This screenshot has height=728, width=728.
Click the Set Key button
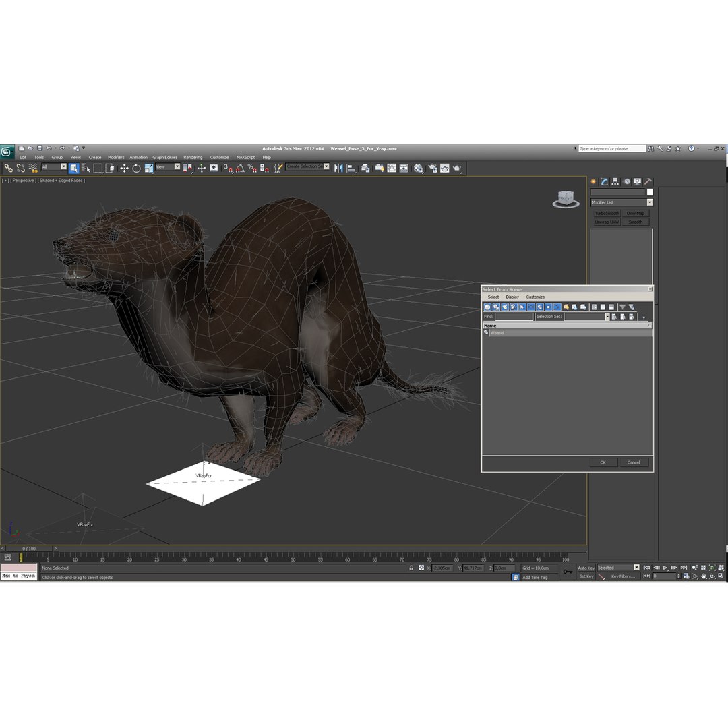(586, 576)
